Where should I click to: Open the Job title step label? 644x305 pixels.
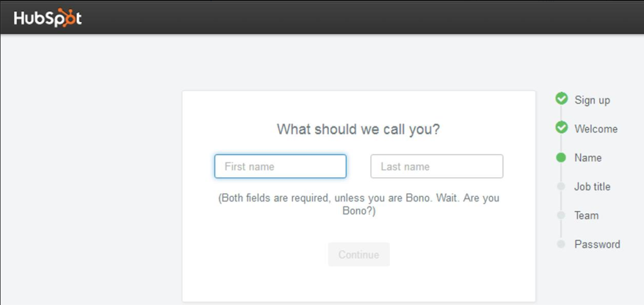(x=592, y=187)
